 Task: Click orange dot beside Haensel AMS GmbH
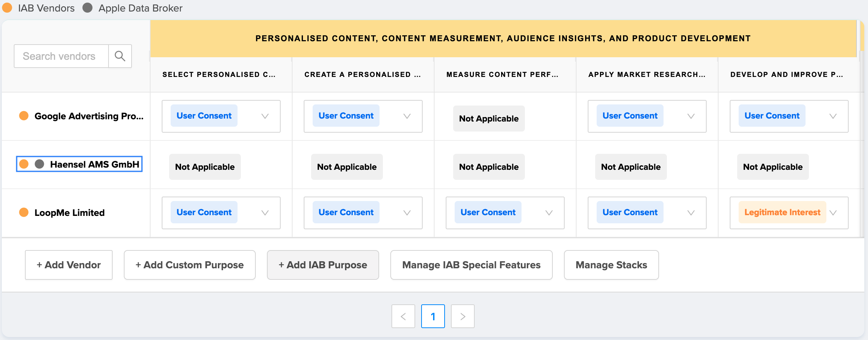[x=24, y=164]
